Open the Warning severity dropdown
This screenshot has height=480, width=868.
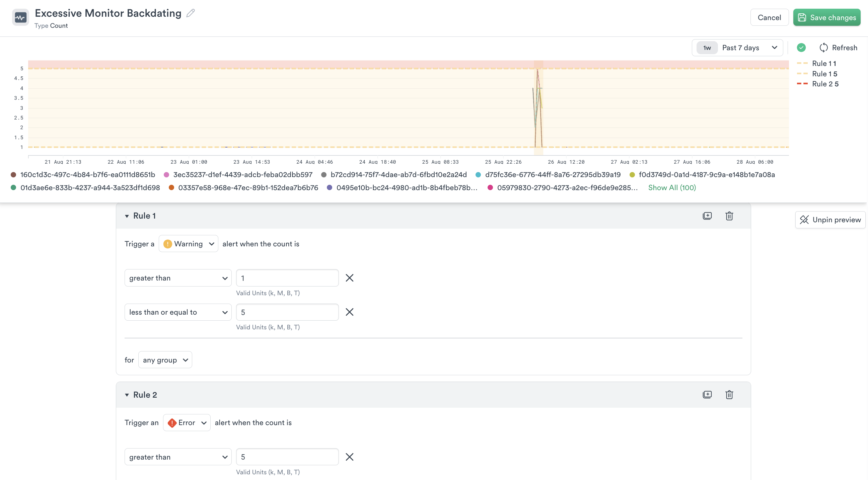tap(188, 244)
